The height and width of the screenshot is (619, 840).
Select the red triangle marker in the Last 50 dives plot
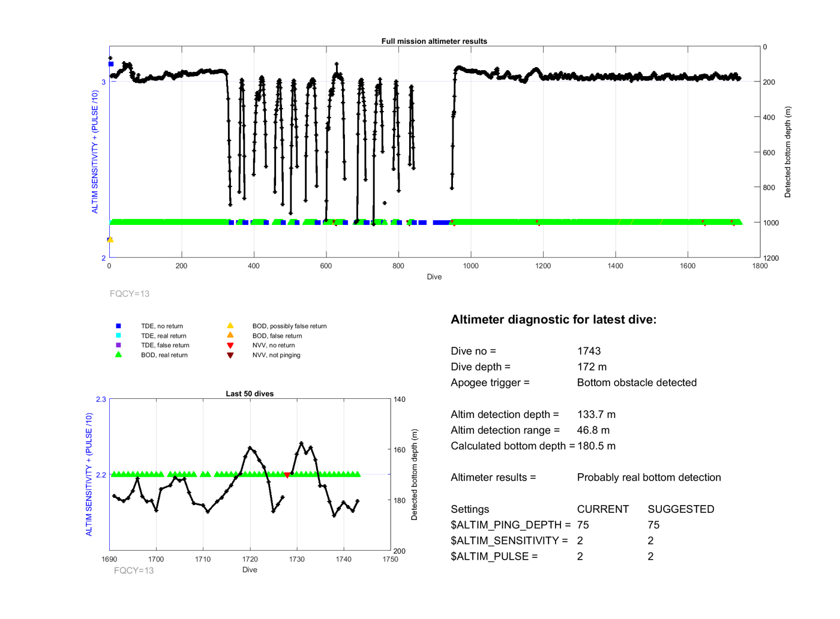287,475
